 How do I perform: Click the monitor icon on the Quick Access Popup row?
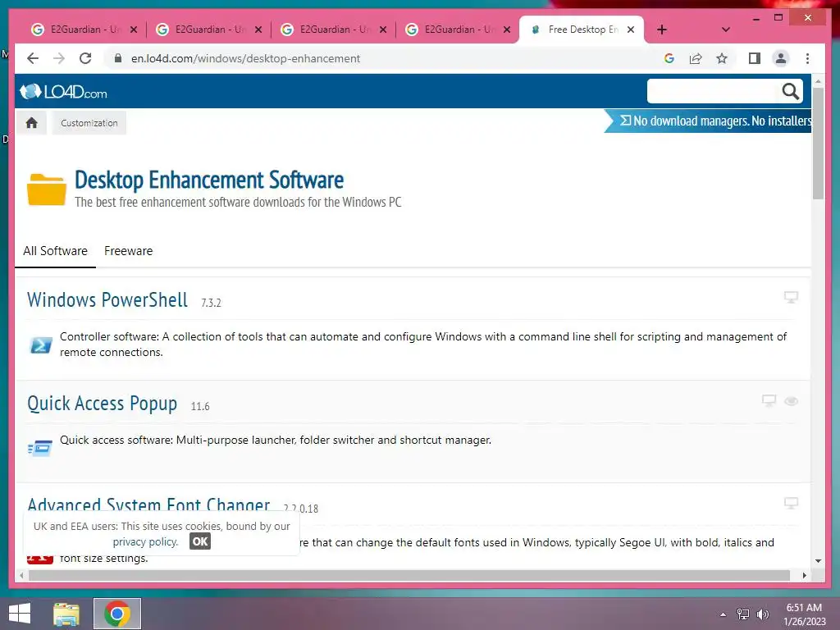pyautogui.click(x=769, y=400)
